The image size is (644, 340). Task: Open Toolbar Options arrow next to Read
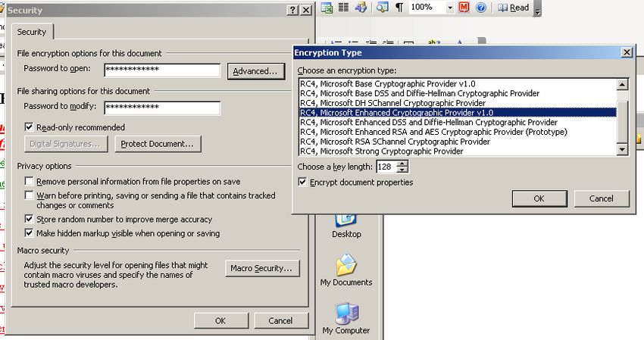[537, 8]
